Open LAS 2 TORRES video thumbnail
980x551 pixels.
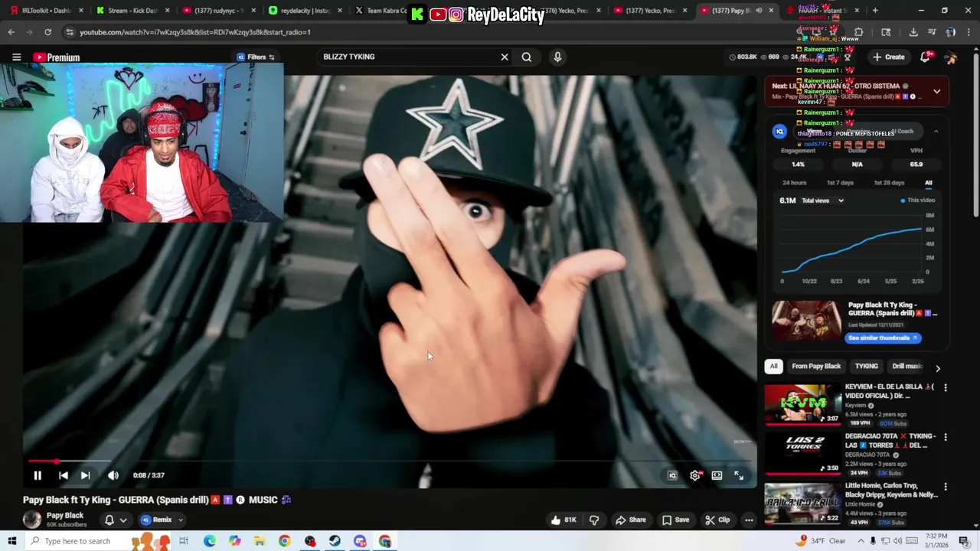(x=802, y=453)
